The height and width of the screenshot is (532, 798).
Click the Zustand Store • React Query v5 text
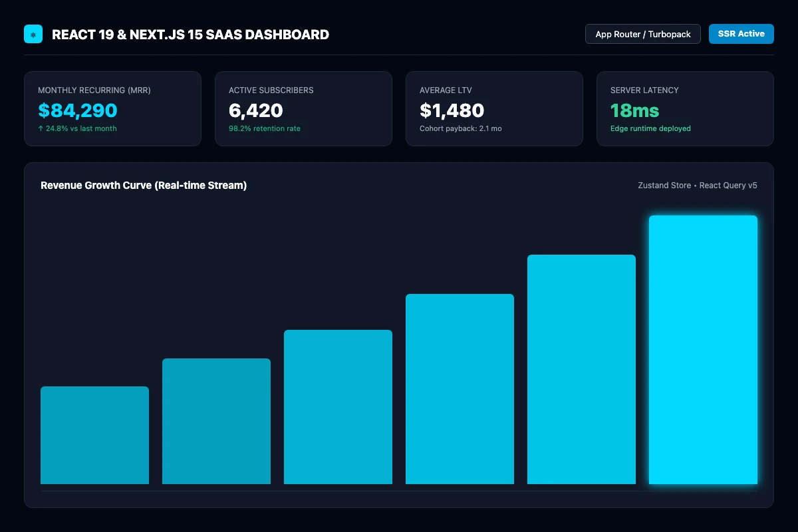[698, 186]
